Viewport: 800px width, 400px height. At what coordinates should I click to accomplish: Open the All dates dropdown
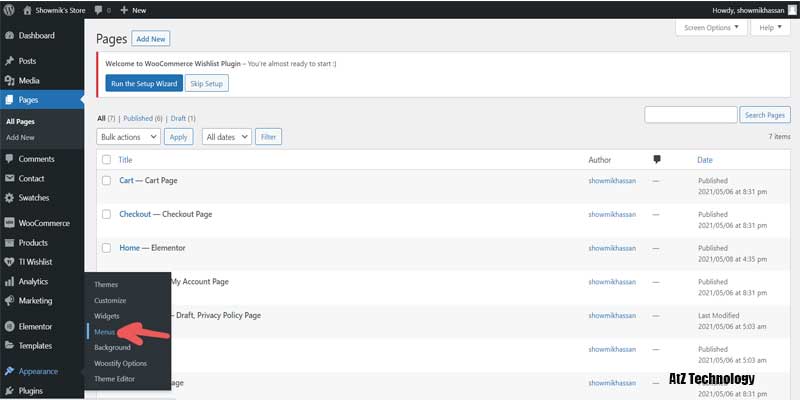(226, 136)
